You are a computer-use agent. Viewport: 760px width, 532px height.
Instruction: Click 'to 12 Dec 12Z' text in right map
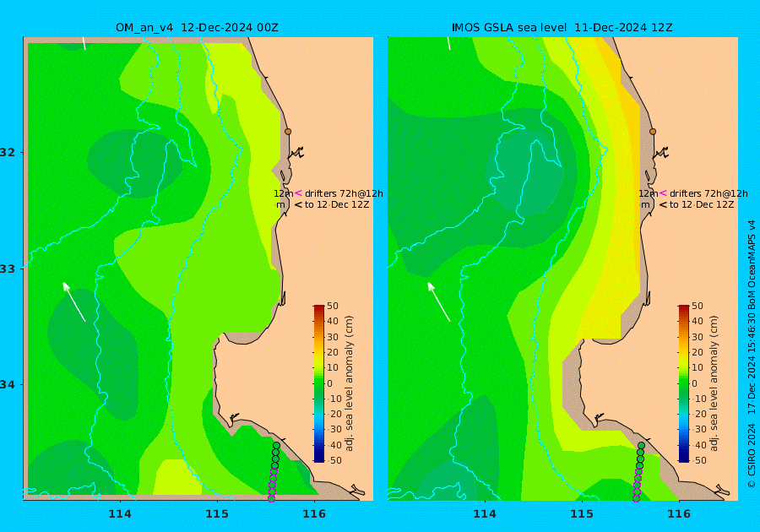[x=702, y=205]
